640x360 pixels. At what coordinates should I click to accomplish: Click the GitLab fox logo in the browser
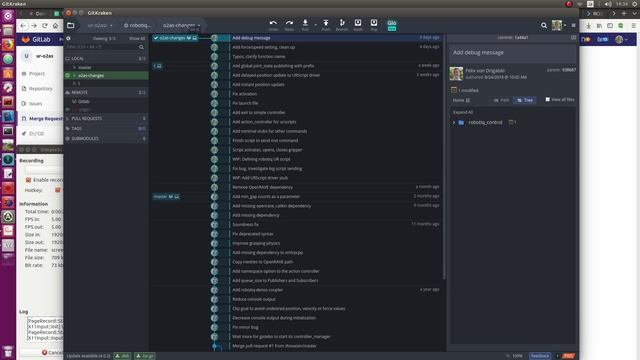(26, 40)
